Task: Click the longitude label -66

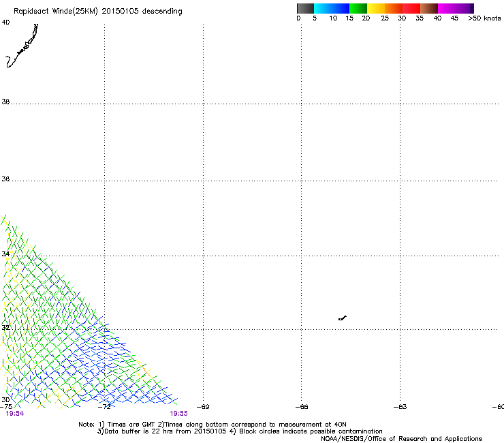Action: tap(302, 406)
